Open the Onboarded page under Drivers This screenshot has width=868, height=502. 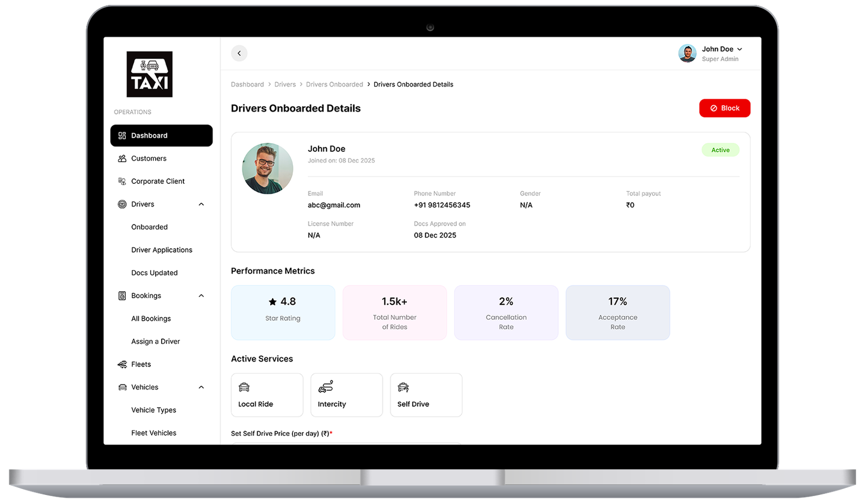pyautogui.click(x=149, y=227)
